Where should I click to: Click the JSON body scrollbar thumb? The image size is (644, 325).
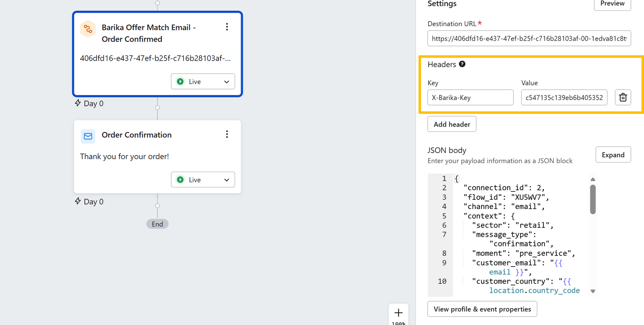593,199
